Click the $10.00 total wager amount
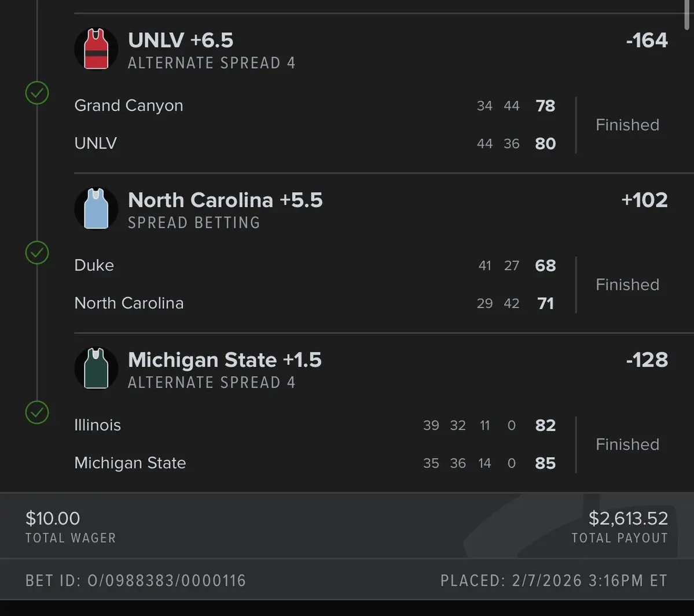The width and height of the screenshot is (694, 616). (x=53, y=518)
